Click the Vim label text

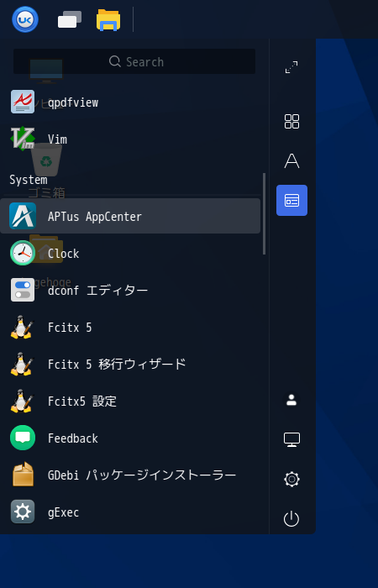57,139
